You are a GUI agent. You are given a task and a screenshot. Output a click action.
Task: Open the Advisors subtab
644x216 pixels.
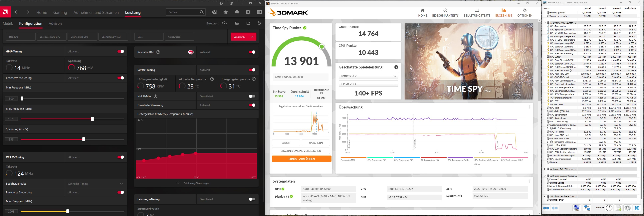(56, 24)
